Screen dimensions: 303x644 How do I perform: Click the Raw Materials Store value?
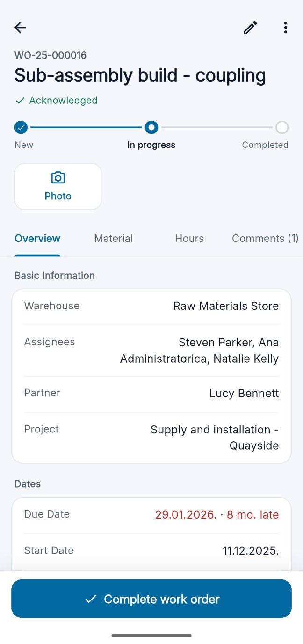pyautogui.click(x=226, y=306)
